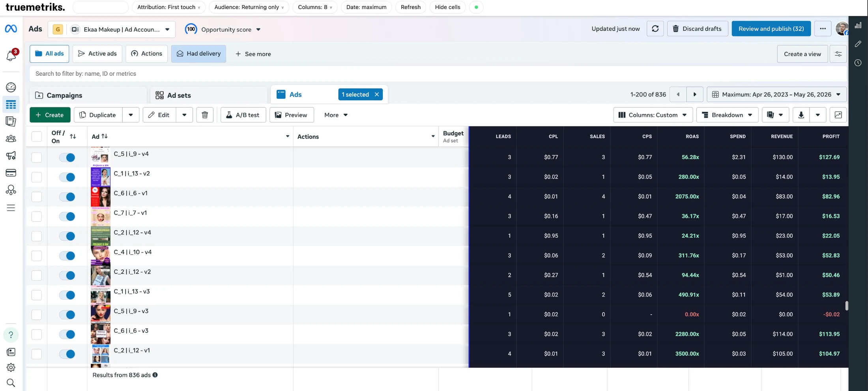This screenshot has height=391, width=868.
Task: Tick the select-all header checkbox
Action: click(x=36, y=136)
